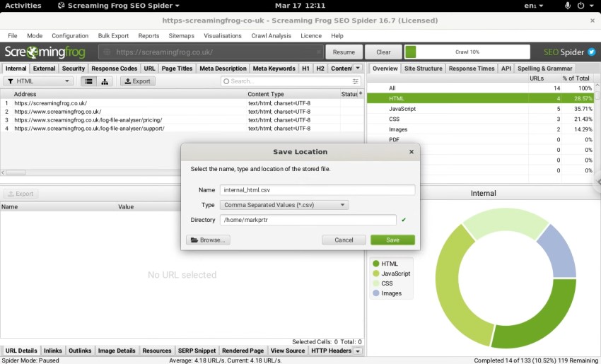
Task: Switch to the Response Codes tab
Action: [115, 69]
